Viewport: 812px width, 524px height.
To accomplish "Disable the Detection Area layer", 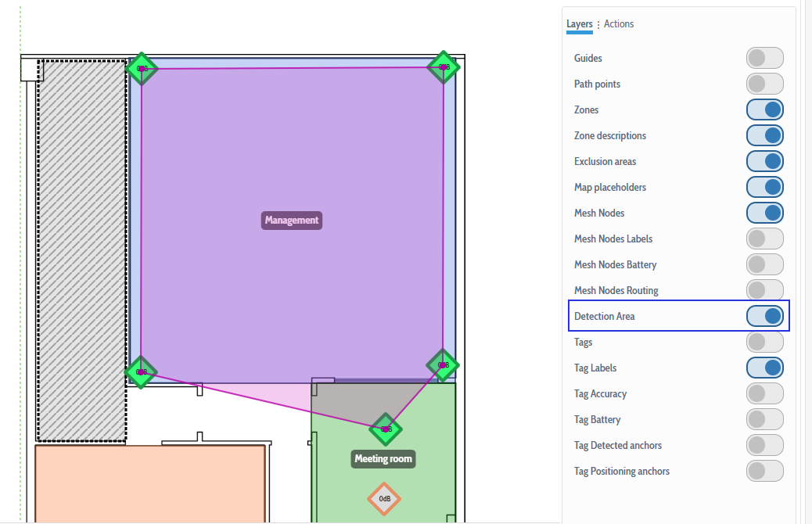I will (764, 315).
